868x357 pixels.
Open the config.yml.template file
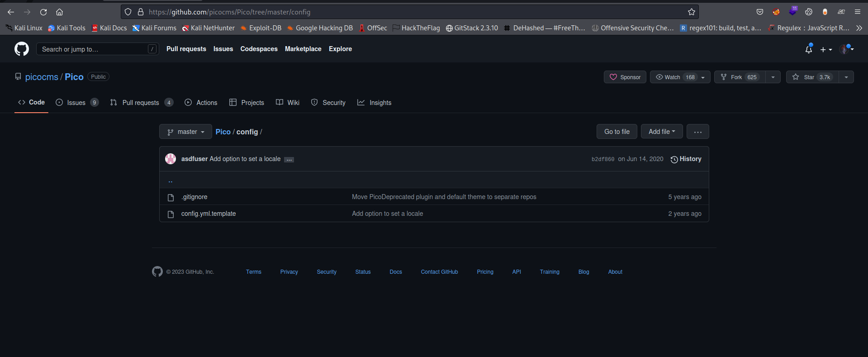209,214
